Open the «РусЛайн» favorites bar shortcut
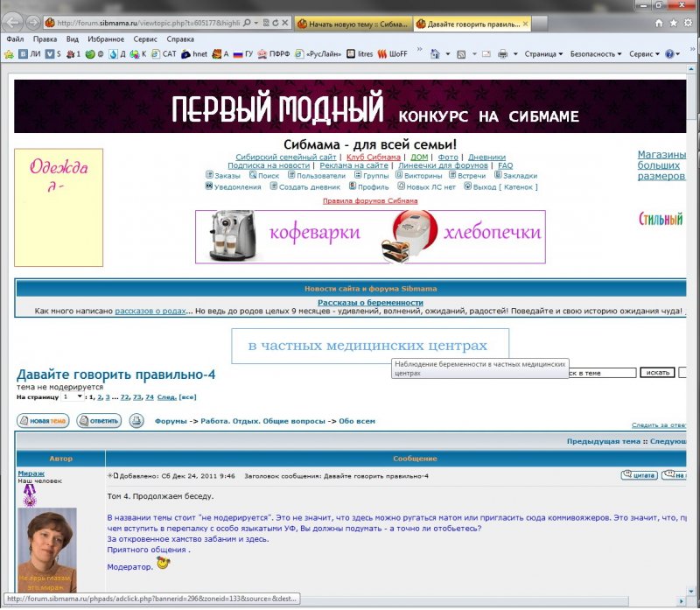Image resolution: width=700 pixels, height=610 pixels. pyautogui.click(x=318, y=54)
